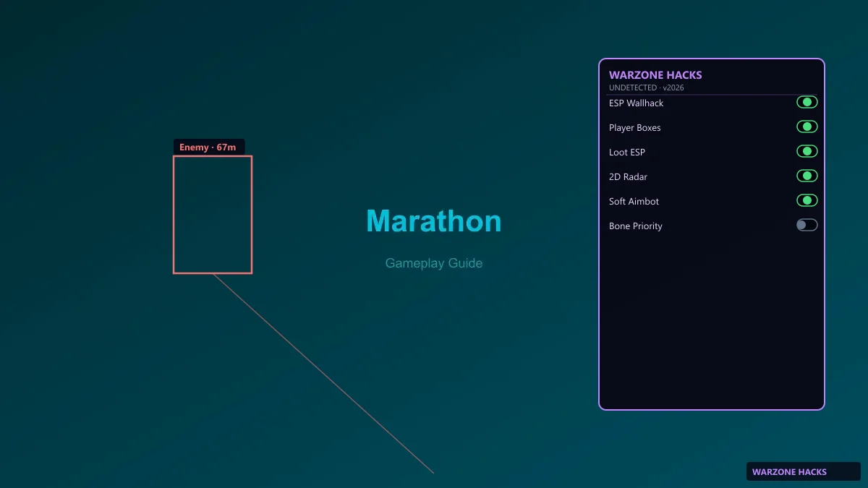The height and width of the screenshot is (488, 868).
Task: Disable the 2D Radar switch
Action: [x=807, y=176]
